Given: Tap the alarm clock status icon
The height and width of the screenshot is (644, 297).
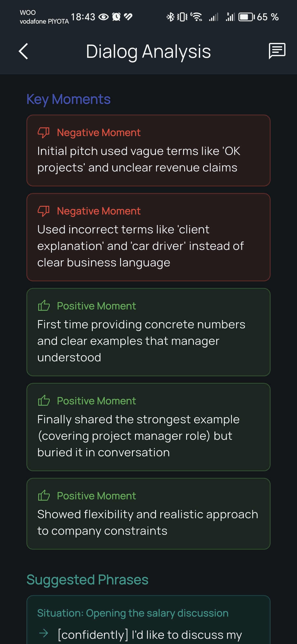Looking at the screenshot, I should pyautogui.click(x=116, y=17).
